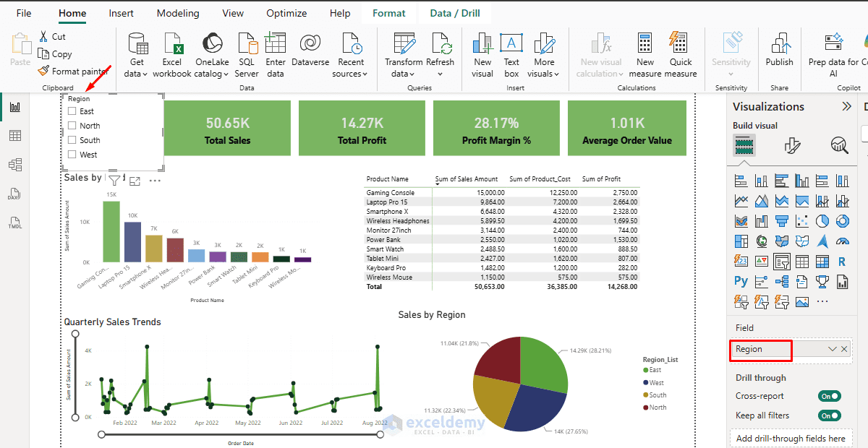Activate the Format painter
The width and height of the screenshot is (868, 448).
coord(73,71)
